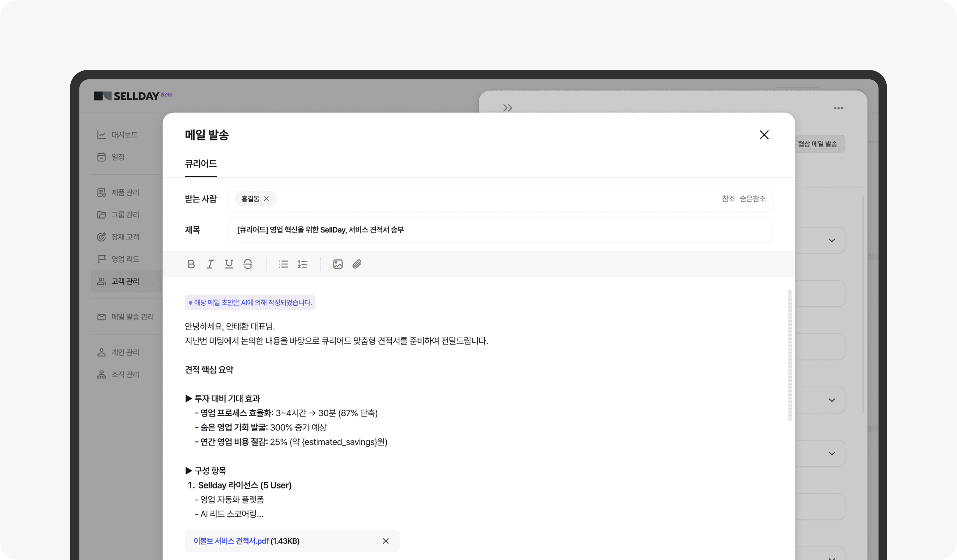
Task: Open 영업 리드 in the sidebar
Action: [118, 259]
